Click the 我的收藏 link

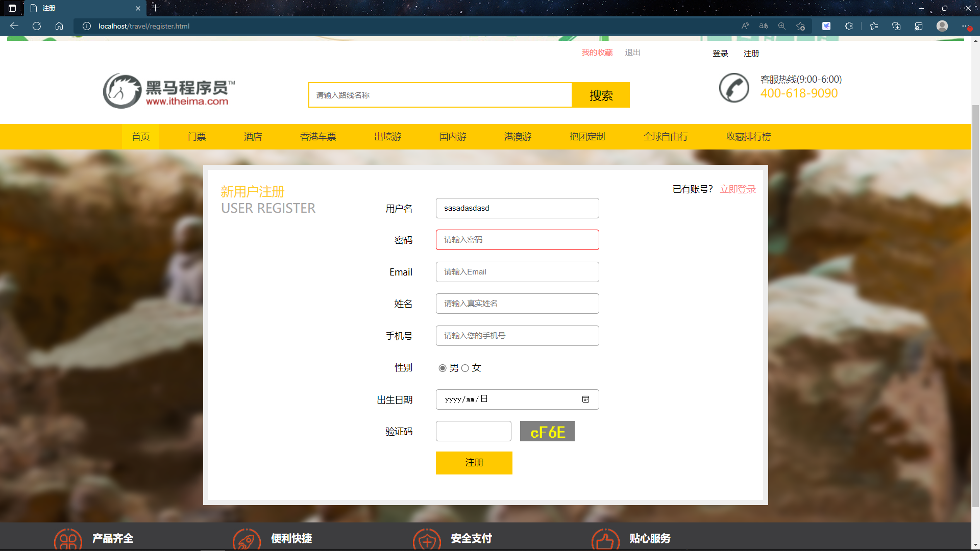coord(597,53)
